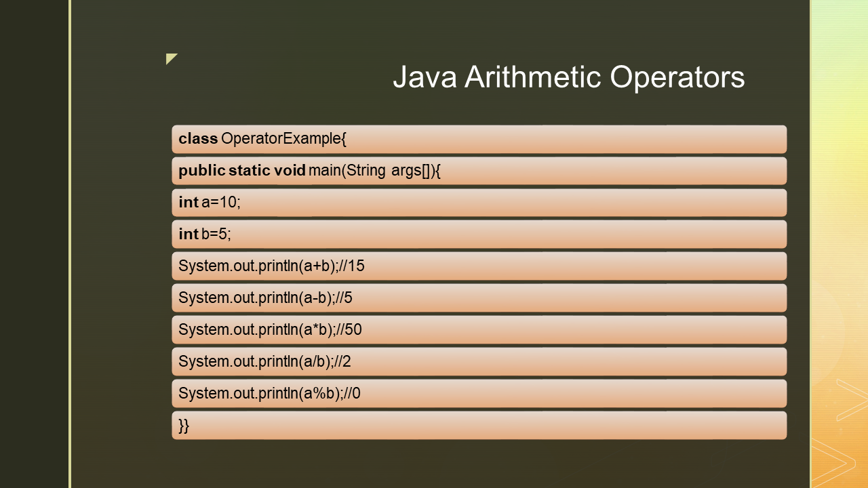Select the '}}' closing braces bar
Image resolution: width=868 pixels, height=488 pixels.
pyautogui.click(x=479, y=425)
